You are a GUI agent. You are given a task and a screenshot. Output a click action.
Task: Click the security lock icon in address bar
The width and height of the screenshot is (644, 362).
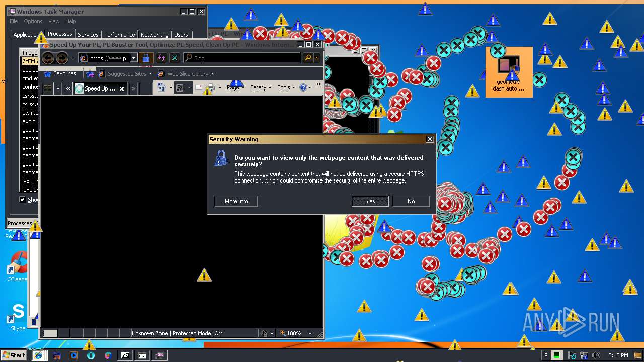click(x=146, y=58)
